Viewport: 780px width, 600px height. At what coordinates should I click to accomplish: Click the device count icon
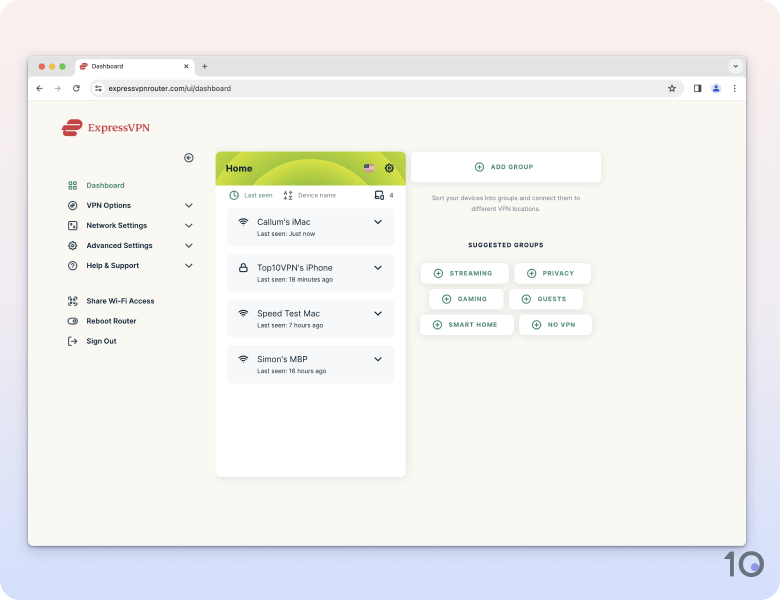click(379, 195)
